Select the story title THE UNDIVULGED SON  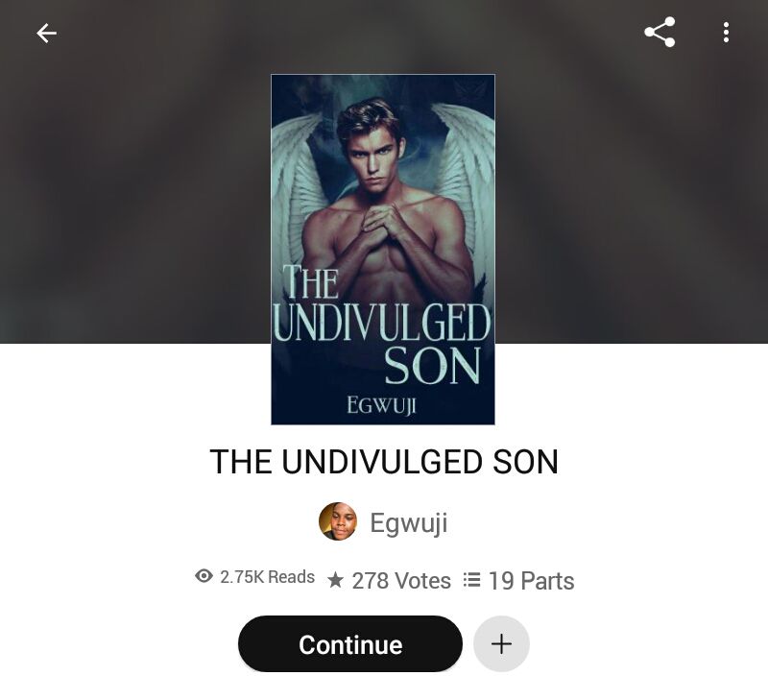click(x=384, y=462)
